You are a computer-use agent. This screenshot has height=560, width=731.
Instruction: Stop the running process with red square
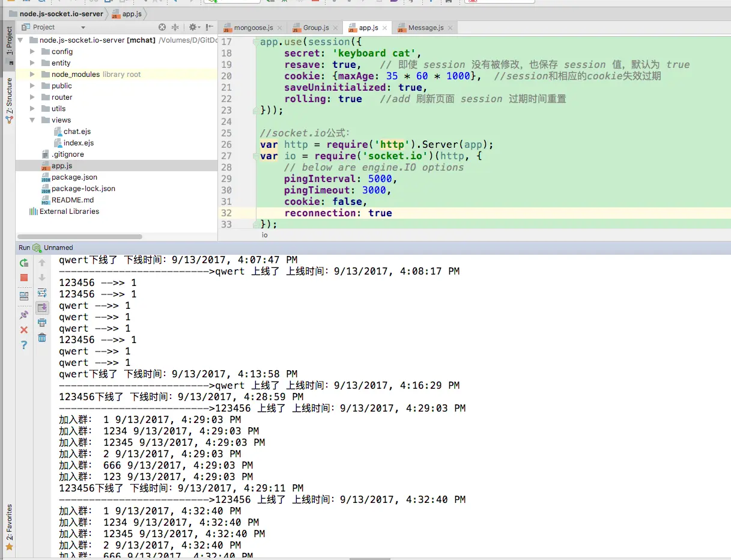(x=24, y=278)
